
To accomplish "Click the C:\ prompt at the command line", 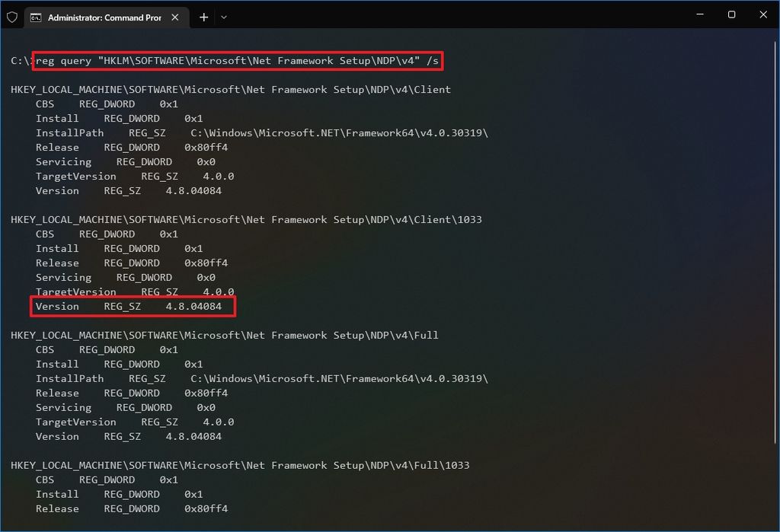I will coord(21,61).
